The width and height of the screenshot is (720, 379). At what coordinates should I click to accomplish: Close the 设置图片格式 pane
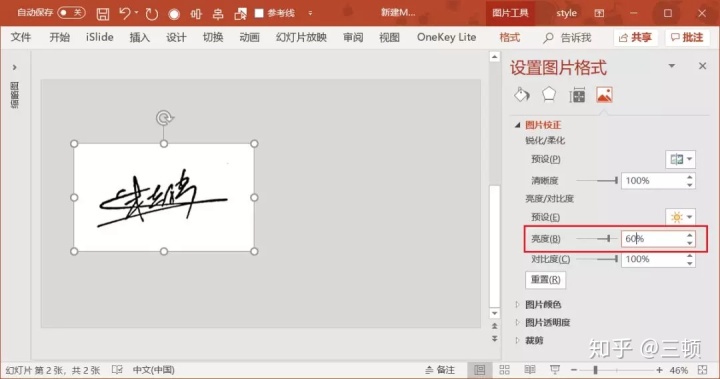click(x=702, y=66)
